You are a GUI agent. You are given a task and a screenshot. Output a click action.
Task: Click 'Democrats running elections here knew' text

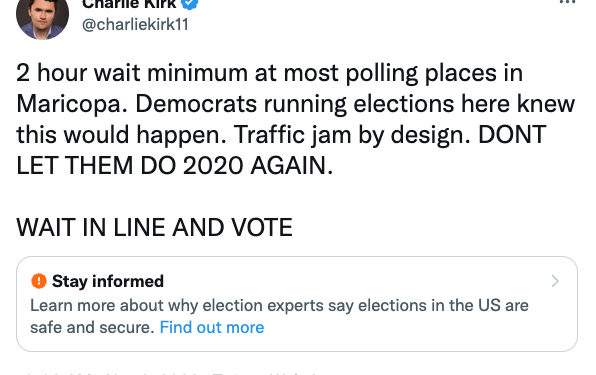click(x=355, y=104)
